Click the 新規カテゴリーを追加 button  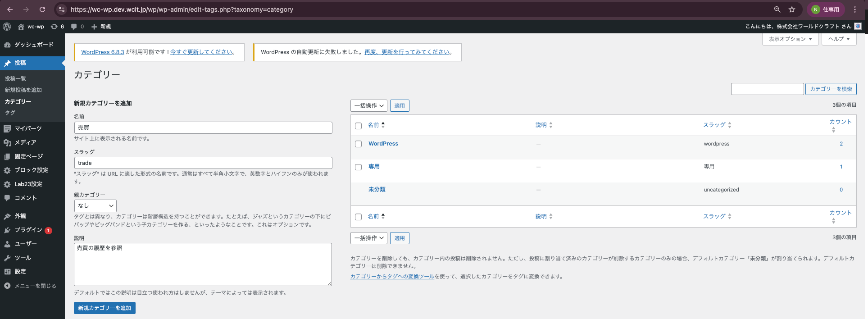105,308
